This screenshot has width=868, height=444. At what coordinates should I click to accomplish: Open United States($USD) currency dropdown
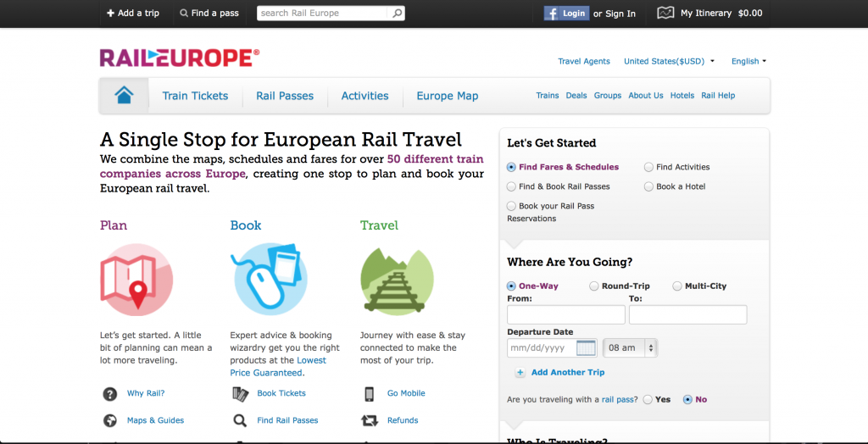(x=669, y=62)
